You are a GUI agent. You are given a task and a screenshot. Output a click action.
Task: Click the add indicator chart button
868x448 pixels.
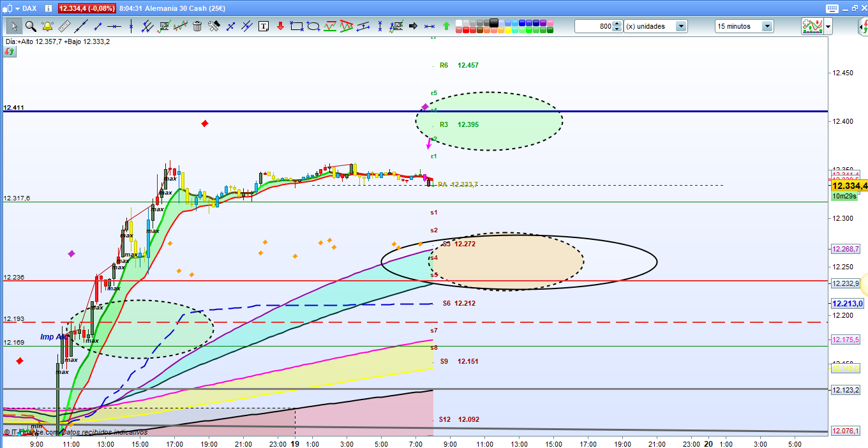[811, 26]
